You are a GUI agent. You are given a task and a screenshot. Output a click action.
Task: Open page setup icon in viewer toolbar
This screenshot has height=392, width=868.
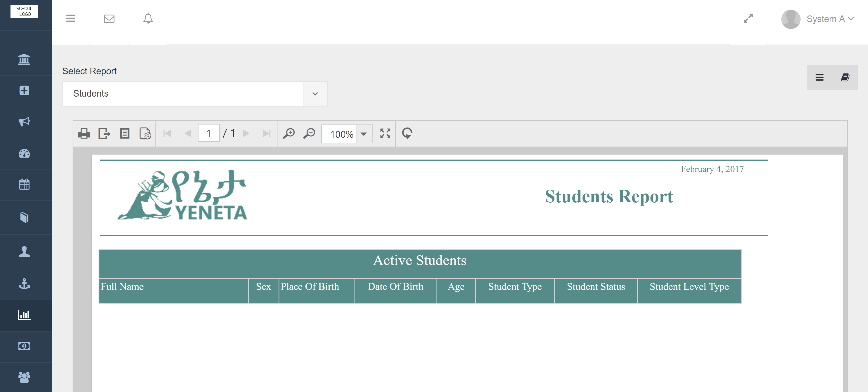(145, 134)
